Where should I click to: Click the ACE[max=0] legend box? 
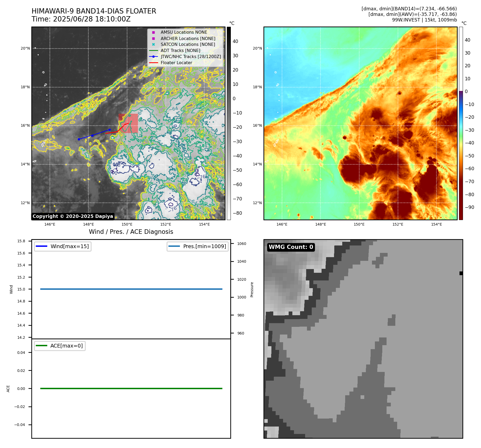pyautogui.click(x=60, y=346)
